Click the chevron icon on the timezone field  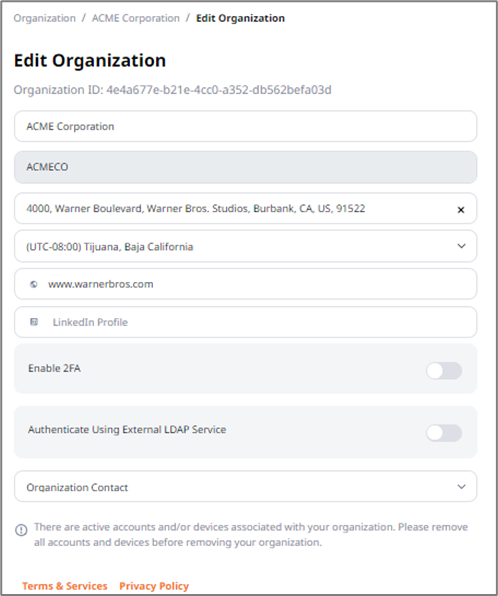click(x=461, y=246)
